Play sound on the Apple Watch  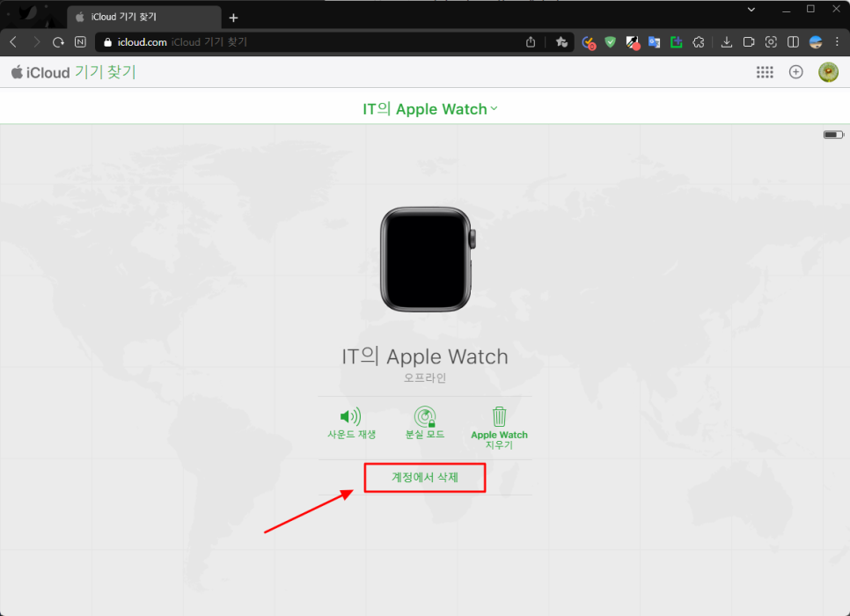[351, 423]
